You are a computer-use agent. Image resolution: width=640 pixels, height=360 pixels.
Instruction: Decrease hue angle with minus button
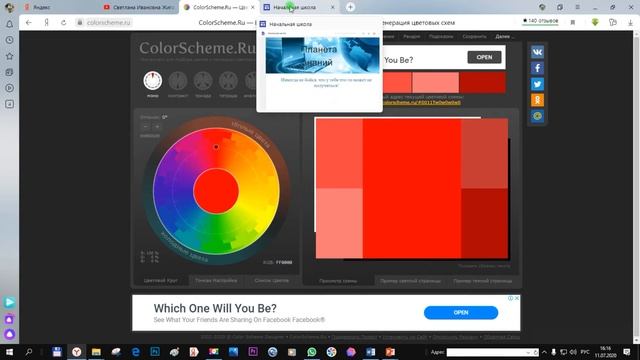coord(146,127)
